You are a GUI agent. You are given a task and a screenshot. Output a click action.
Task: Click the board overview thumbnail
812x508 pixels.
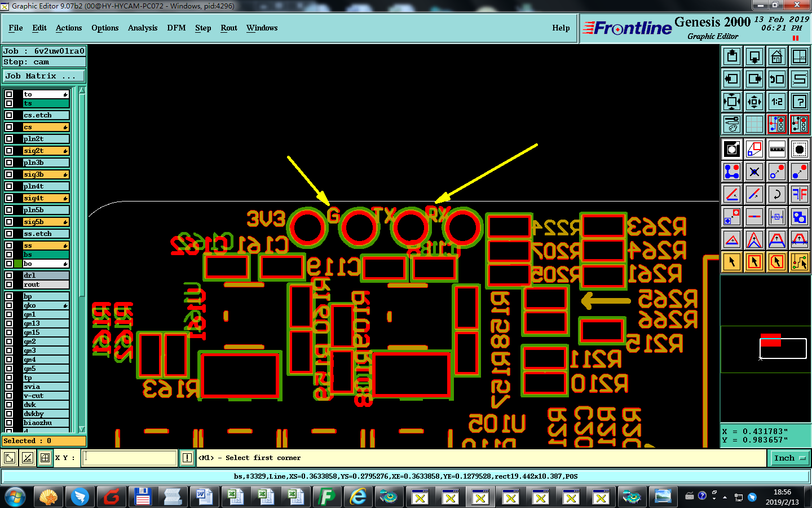click(765, 349)
